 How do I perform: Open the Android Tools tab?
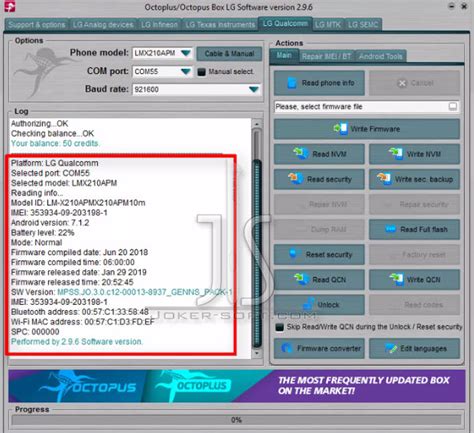click(381, 56)
